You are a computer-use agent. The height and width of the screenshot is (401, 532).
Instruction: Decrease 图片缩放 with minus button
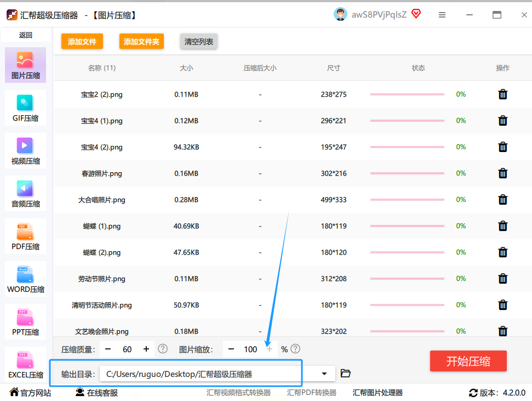(231, 349)
